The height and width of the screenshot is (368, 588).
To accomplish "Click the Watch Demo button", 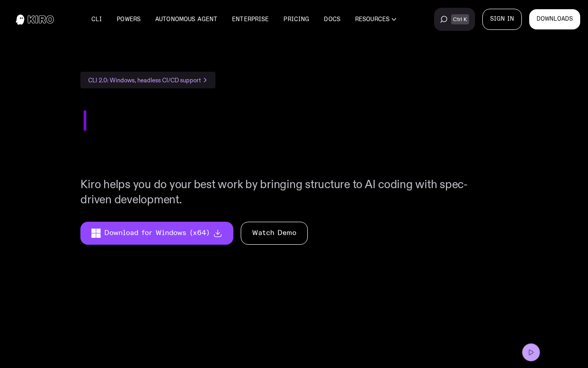I will pos(274,233).
